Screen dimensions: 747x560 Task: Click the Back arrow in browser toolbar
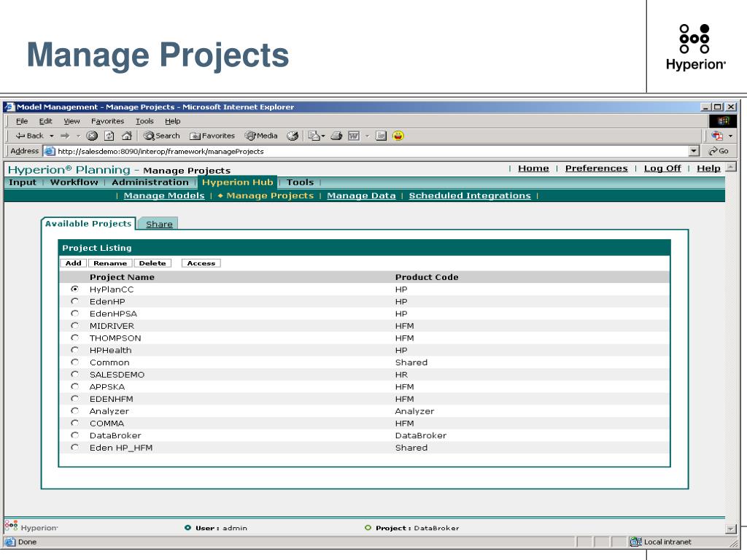pos(29,136)
